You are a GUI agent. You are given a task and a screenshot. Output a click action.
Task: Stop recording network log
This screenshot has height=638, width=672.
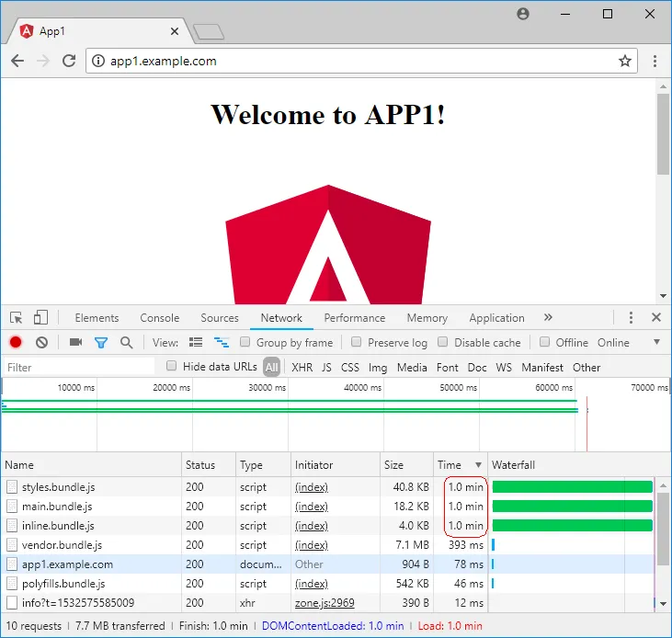point(16,342)
